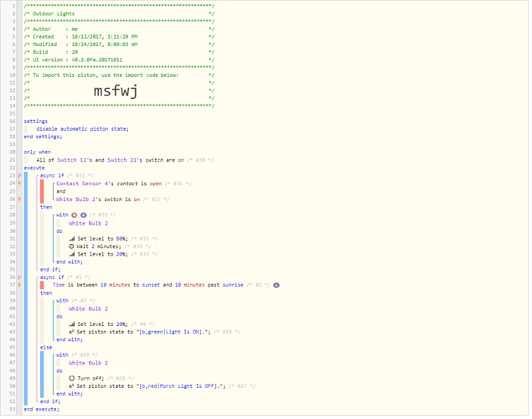
Task: Click 'sunrise' in the time condition
Action: click(233, 285)
